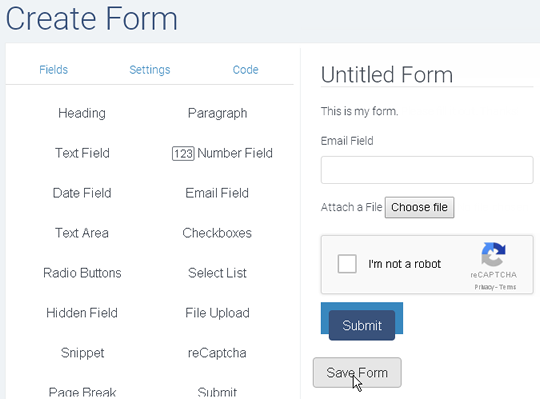
Task: Add a Hidden Field element
Action: [82, 313]
